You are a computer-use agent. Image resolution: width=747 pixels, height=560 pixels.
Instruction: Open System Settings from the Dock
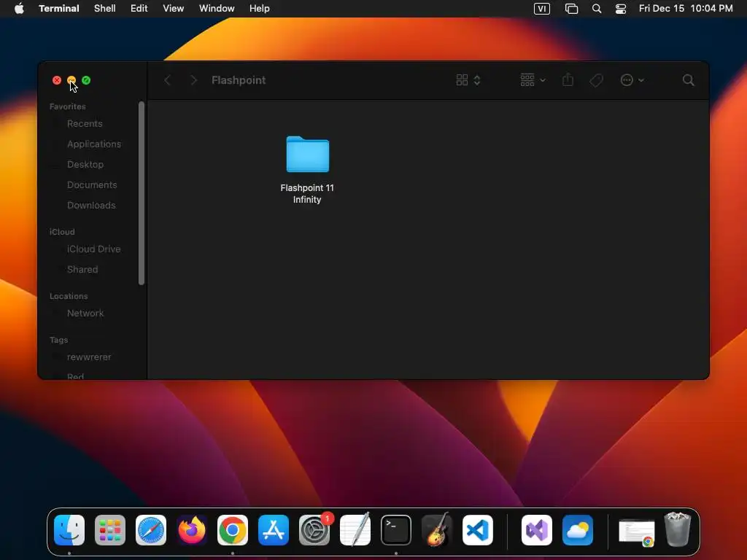pyautogui.click(x=314, y=530)
